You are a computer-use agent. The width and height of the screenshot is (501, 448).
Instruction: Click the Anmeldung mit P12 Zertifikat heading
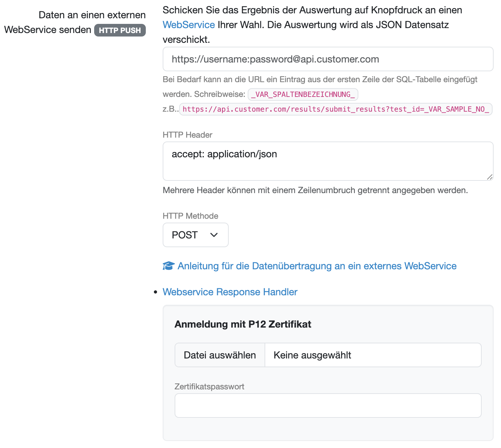click(243, 324)
